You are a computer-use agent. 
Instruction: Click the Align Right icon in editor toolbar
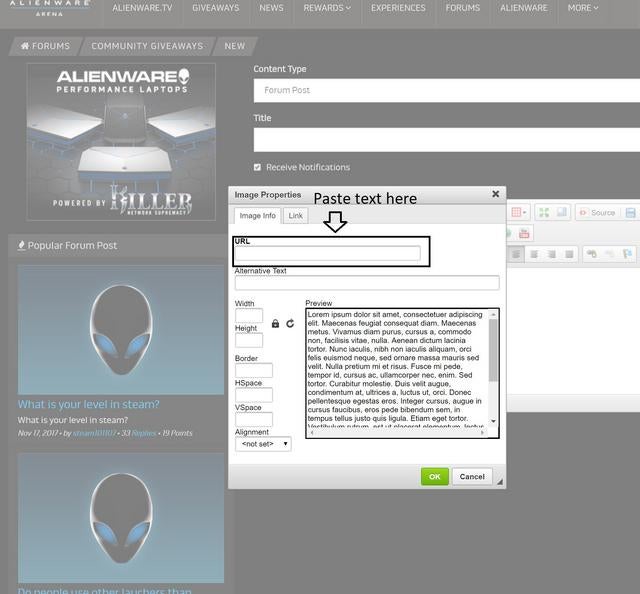tap(551, 254)
